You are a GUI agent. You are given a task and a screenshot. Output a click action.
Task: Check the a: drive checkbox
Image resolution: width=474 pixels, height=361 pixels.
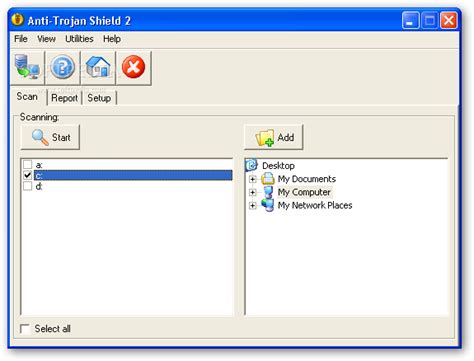click(x=28, y=164)
